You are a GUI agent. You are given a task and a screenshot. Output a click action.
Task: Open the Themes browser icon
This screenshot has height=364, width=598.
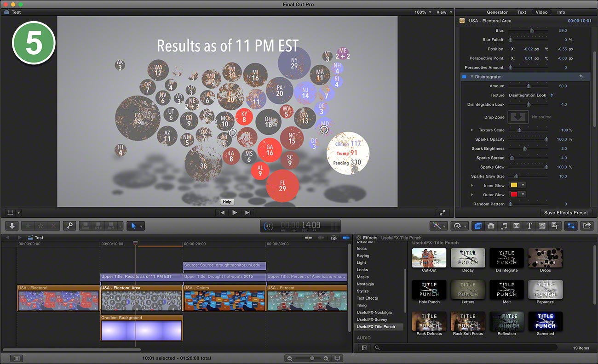(x=555, y=226)
